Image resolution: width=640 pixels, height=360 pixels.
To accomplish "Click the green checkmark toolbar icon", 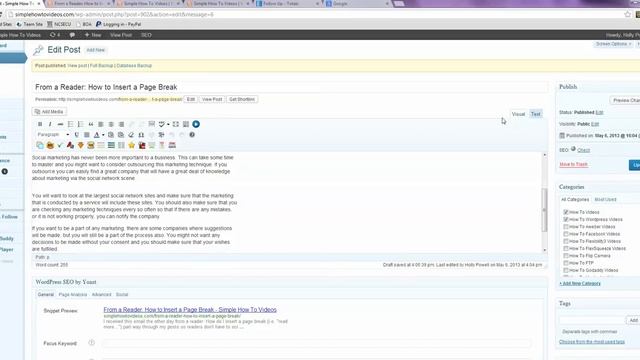I will tap(60, 145).
